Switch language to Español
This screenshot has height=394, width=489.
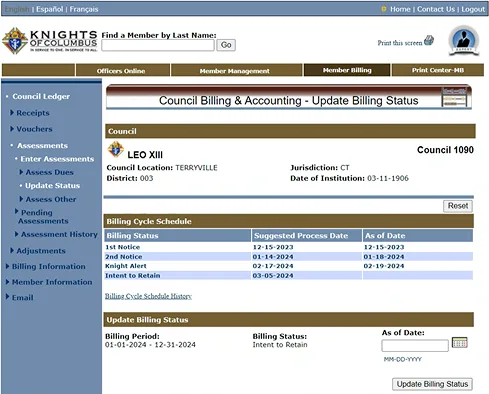tap(49, 9)
